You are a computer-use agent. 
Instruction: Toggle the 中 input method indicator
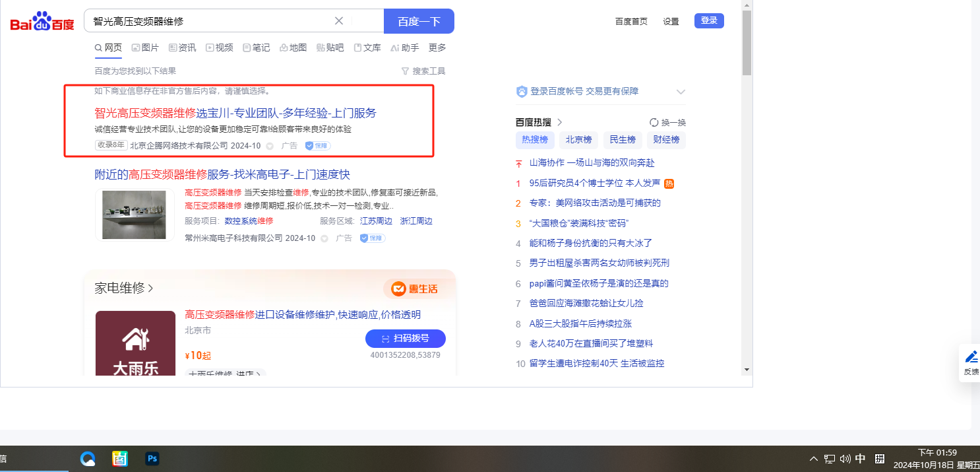[x=861, y=459]
